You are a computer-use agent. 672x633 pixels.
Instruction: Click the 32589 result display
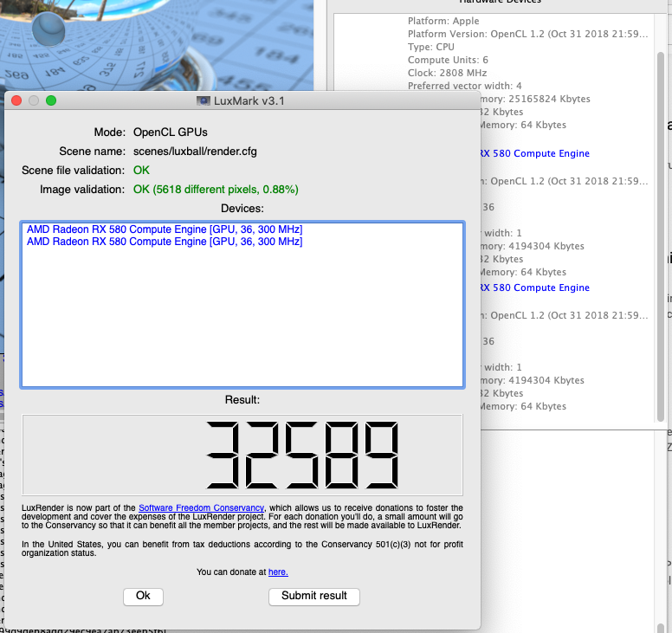242,455
